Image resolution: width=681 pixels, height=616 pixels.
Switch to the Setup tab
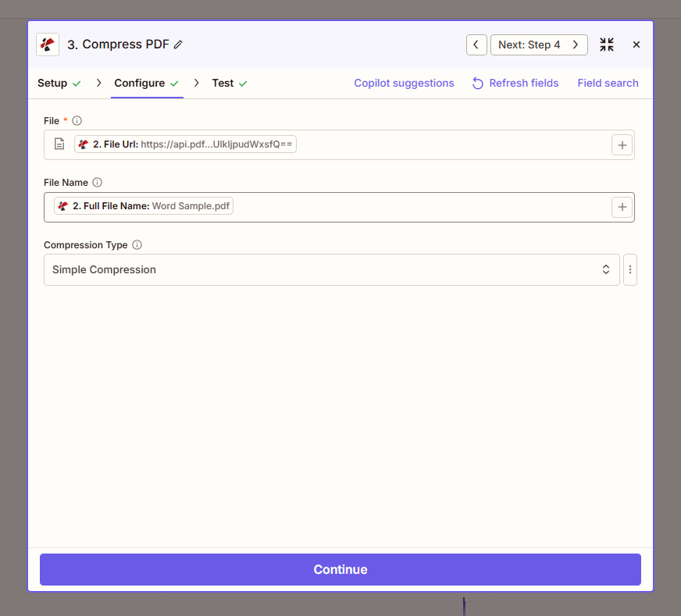coord(52,83)
